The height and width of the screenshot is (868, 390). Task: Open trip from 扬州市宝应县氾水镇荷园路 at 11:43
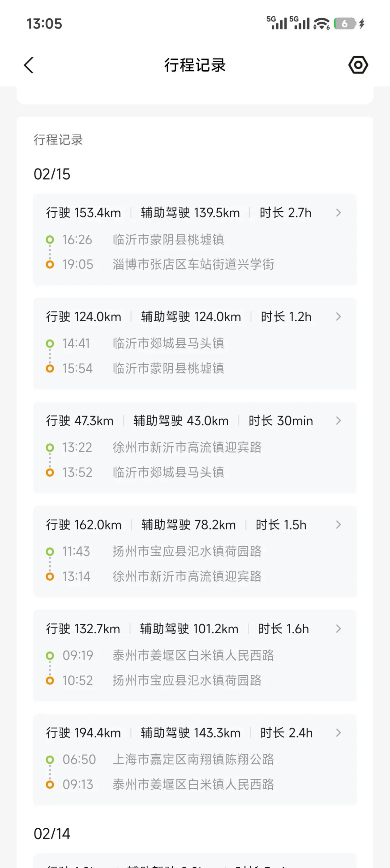[187, 552]
